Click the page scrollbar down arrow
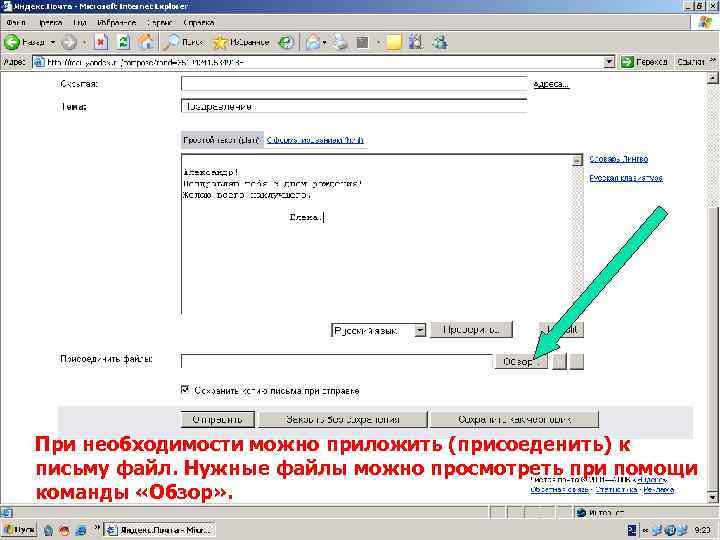 pos(712,496)
